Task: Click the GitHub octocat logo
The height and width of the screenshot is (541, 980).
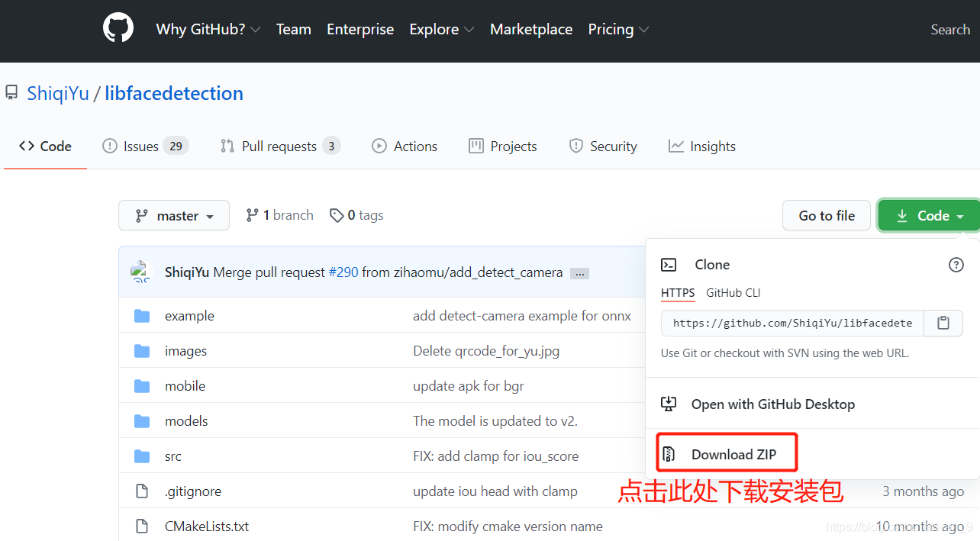Action: tap(118, 29)
